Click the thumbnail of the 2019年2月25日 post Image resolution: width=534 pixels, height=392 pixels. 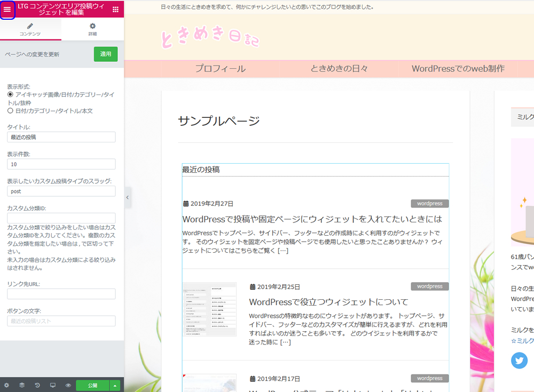(x=209, y=309)
